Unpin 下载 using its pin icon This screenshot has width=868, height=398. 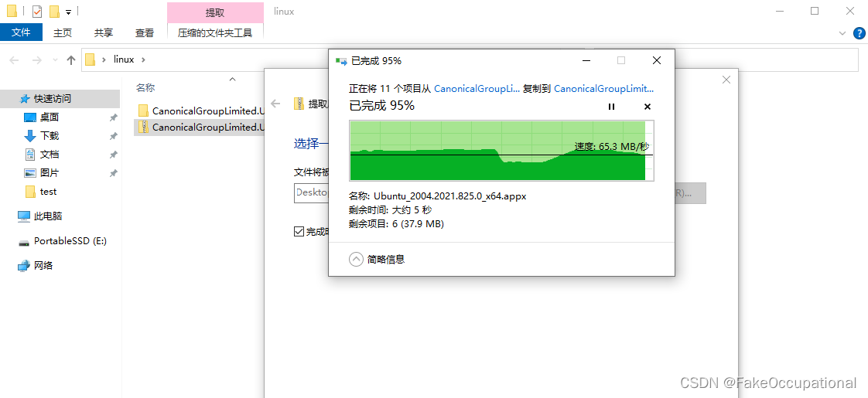pyautogui.click(x=114, y=136)
